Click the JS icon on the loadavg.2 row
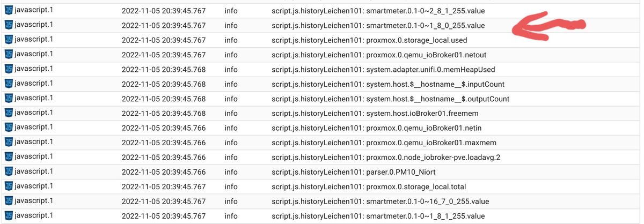The width and height of the screenshot is (644, 224). pos(9,157)
